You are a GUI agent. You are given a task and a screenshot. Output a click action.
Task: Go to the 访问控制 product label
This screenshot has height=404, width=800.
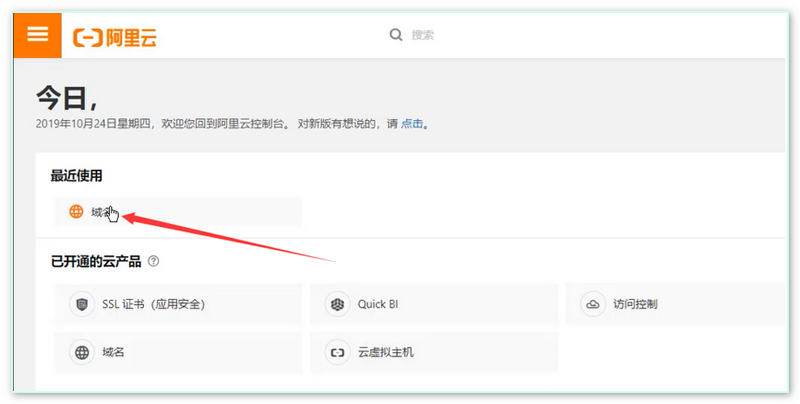pyautogui.click(x=635, y=304)
